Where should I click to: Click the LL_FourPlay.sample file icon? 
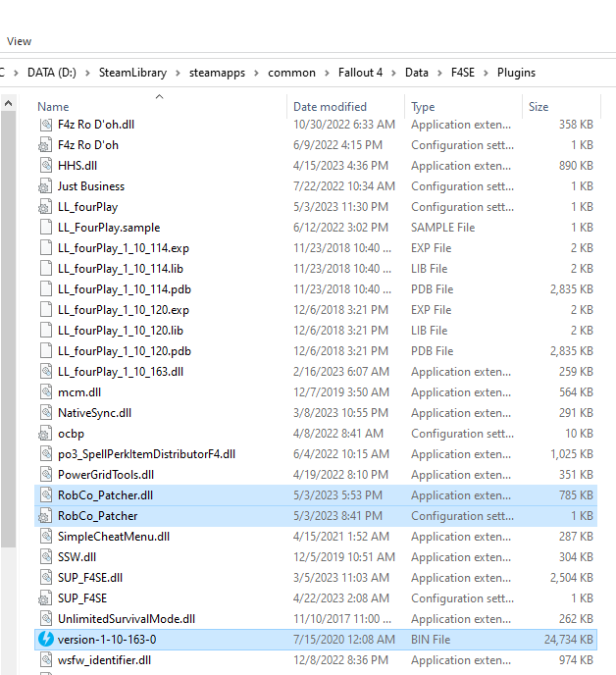pyautogui.click(x=46, y=228)
